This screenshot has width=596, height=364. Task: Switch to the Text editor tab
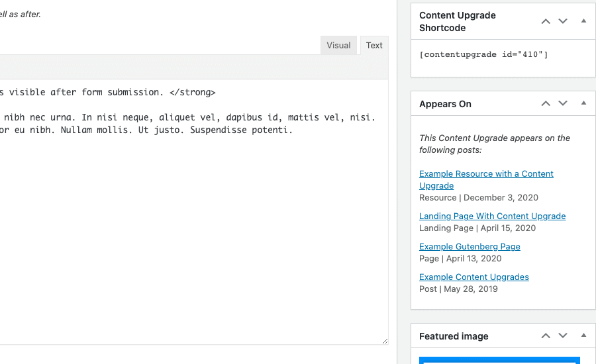point(374,45)
